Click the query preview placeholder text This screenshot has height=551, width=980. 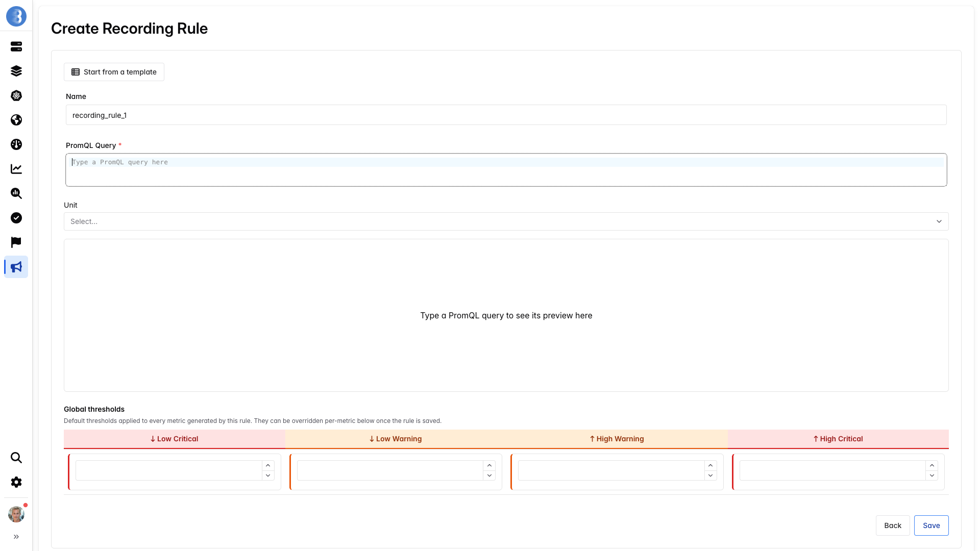point(506,315)
